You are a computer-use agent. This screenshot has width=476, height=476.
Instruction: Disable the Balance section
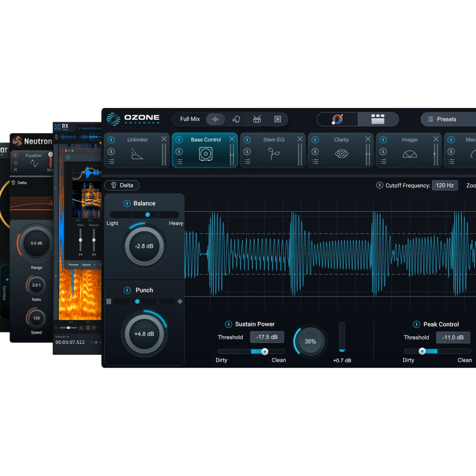[x=127, y=203]
